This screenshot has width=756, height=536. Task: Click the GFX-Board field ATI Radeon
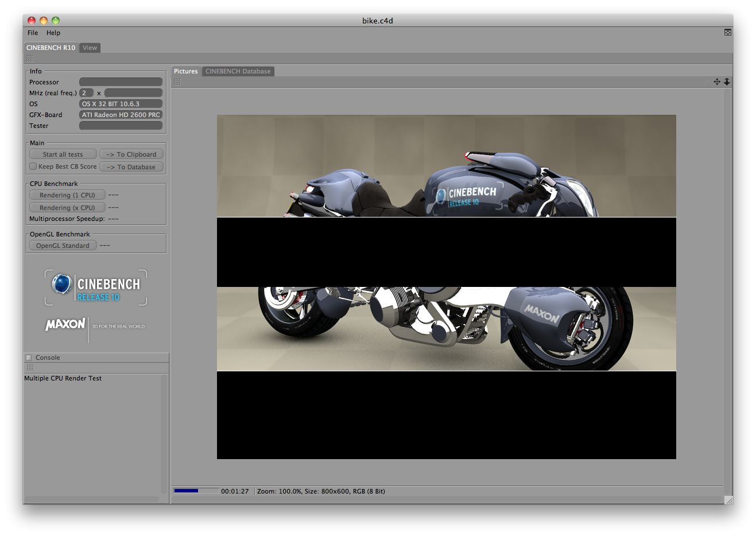[x=121, y=115]
